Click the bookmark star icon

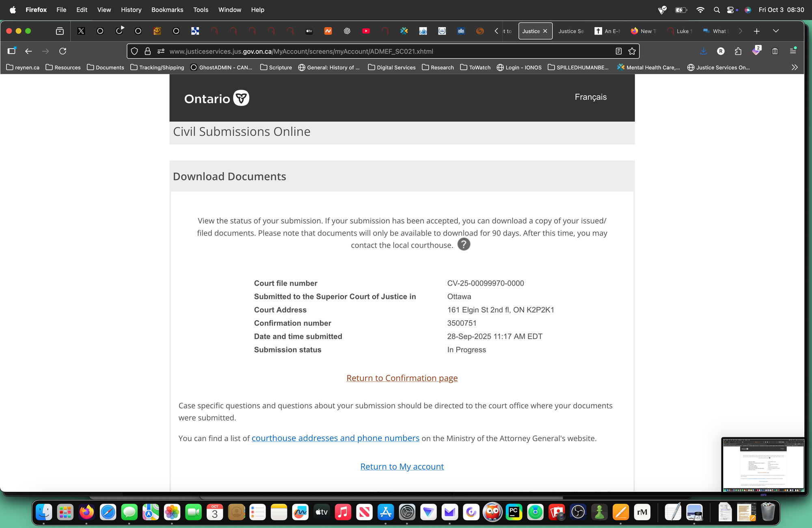click(632, 51)
